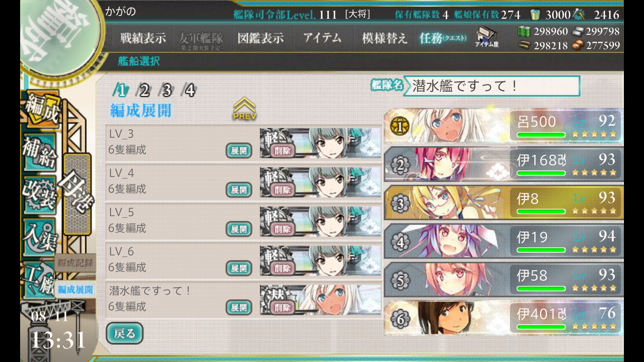The width and height of the screenshot is (644, 362).
Task: Open the 補給 (resupply) sidebar icon
Action: pyautogui.click(x=40, y=152)
